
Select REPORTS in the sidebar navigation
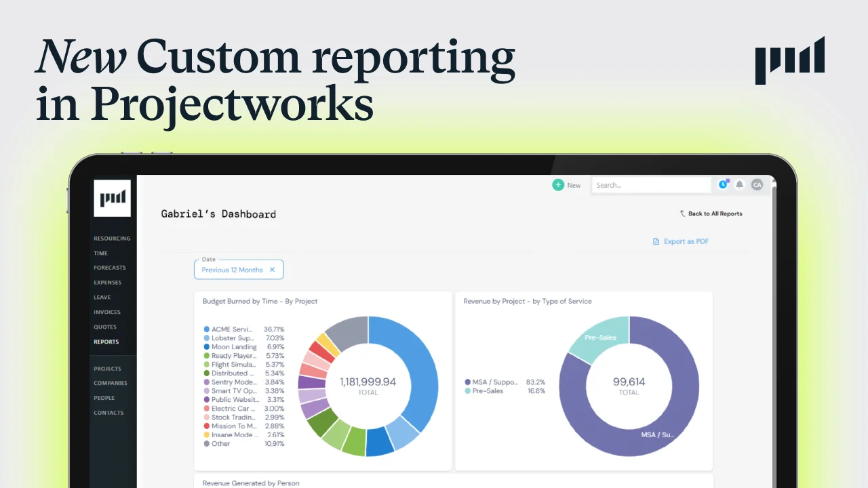(x=106, y=342)
